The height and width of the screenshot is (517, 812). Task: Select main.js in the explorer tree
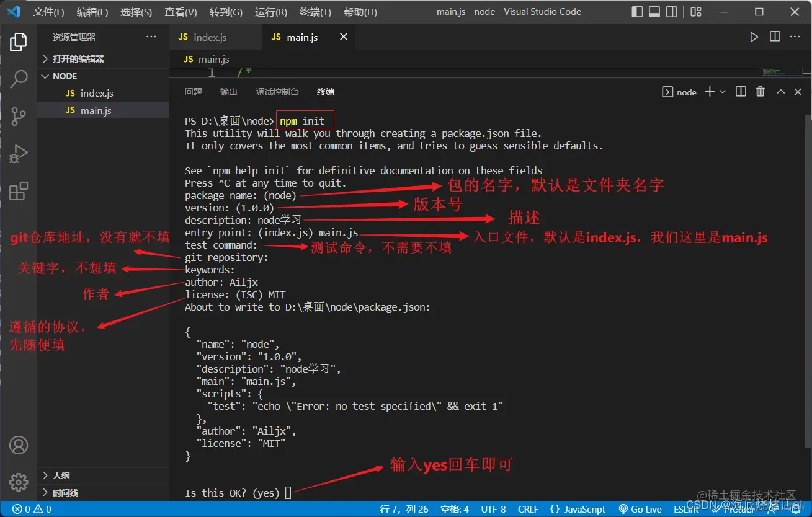(103, 110)
